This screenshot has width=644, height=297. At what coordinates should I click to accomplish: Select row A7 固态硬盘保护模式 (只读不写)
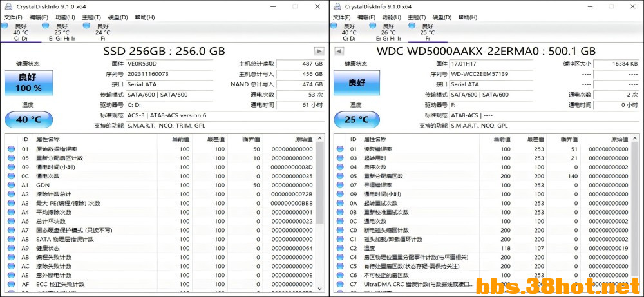[x=160, y=230]
